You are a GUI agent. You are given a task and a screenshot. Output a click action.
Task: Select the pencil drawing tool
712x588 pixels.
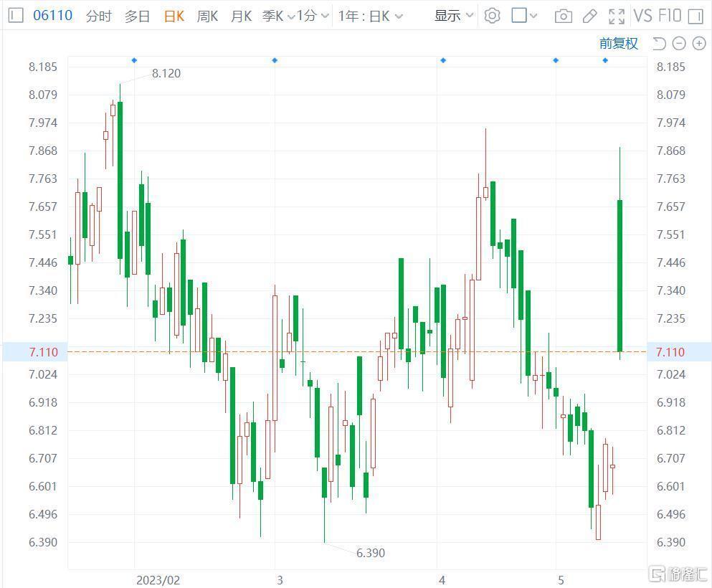[589, 16]
